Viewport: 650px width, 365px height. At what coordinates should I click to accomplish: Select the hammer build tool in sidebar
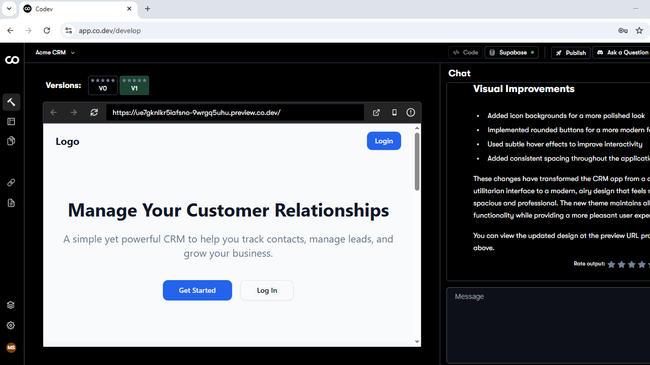tap(11, 102)
